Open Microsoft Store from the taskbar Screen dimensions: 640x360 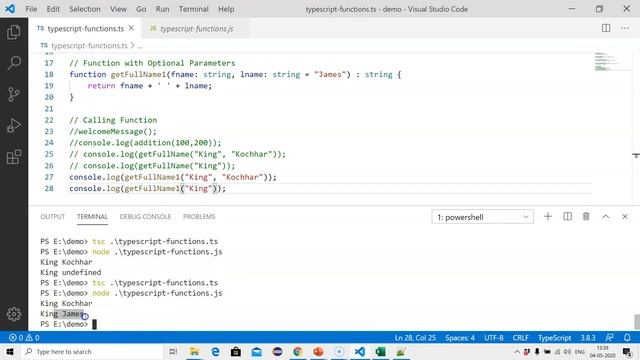pyautogui.click(x=236, y=351)
